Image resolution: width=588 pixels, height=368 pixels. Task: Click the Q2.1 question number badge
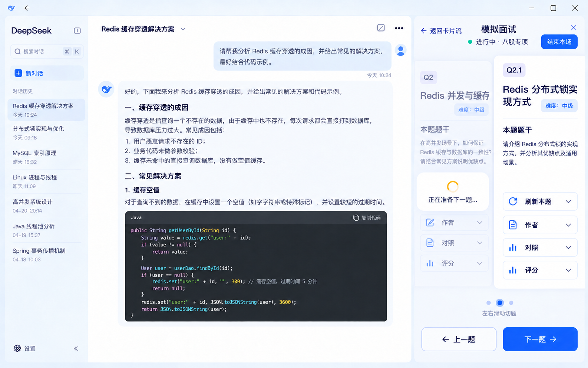(x=514, y=70)
